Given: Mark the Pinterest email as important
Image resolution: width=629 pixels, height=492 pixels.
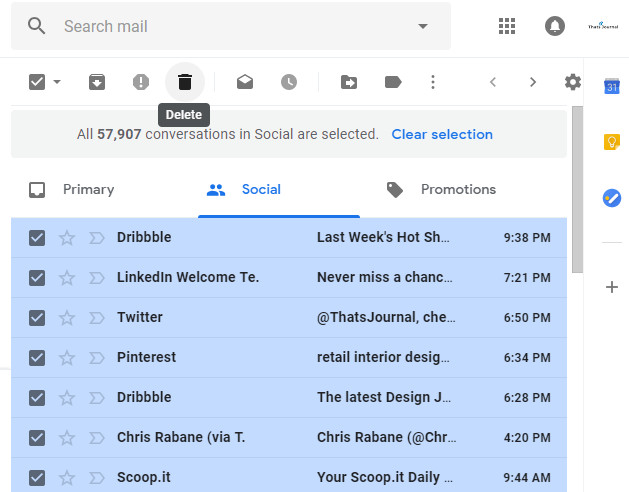Looking at the screenshot, I should 97,358.
